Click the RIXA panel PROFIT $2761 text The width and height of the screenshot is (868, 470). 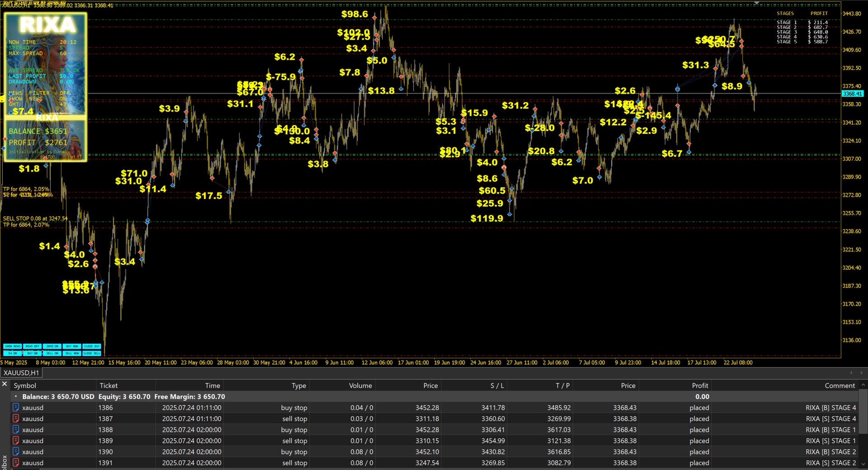38,142
